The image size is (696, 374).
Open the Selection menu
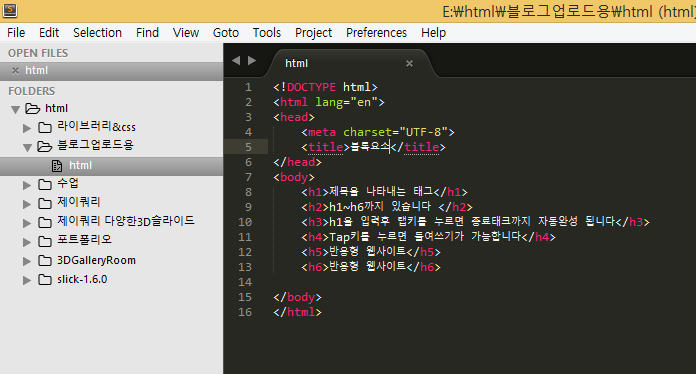click(97, 33)
